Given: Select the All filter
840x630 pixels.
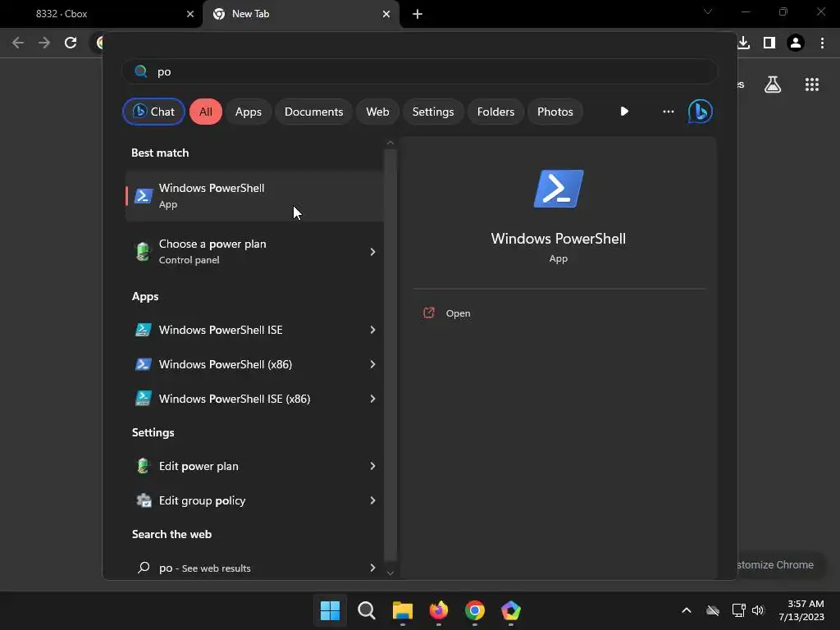Looking at the screenshot, I should pyautogui.click(x=206, y=112).
